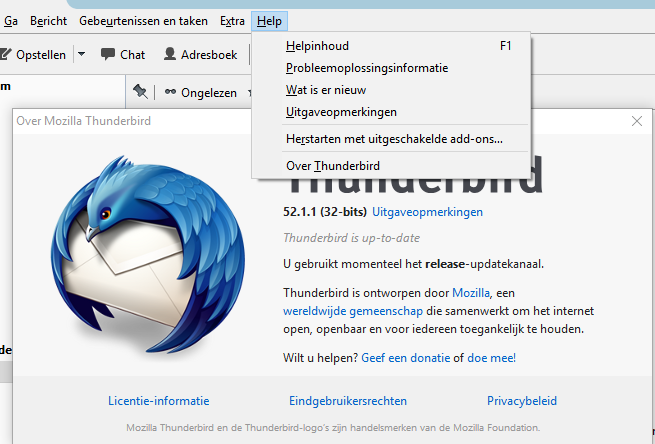
Task: Click the Thunderbird is up-to-date status text
Action: tap(351, 238)
